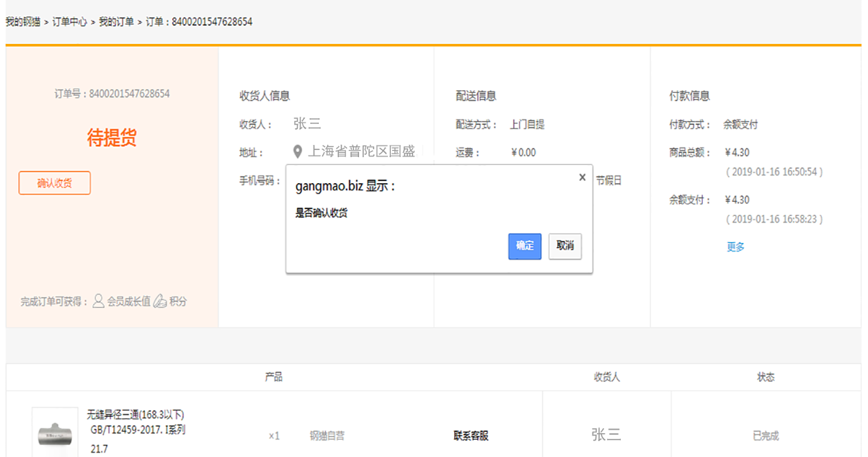
Task: Navigate to 我的订单 breadcrumb
Action: tap(116, 22)
